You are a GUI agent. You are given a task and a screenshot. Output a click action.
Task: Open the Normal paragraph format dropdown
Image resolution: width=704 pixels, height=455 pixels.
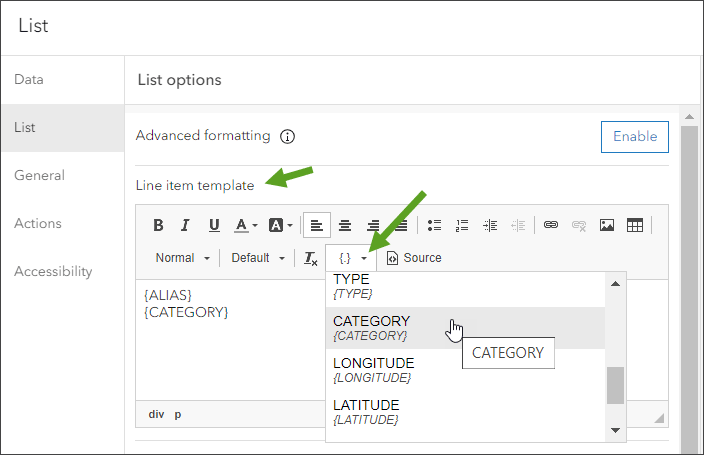coord(183,258)
